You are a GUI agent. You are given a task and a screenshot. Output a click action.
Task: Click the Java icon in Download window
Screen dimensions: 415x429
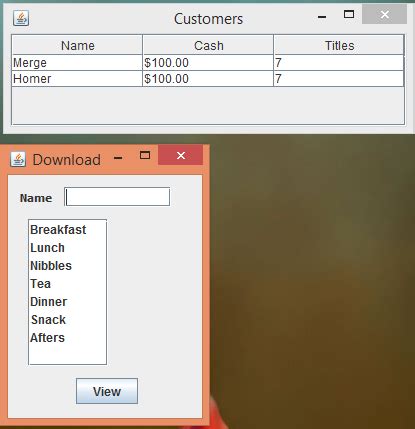coord(18,159)
